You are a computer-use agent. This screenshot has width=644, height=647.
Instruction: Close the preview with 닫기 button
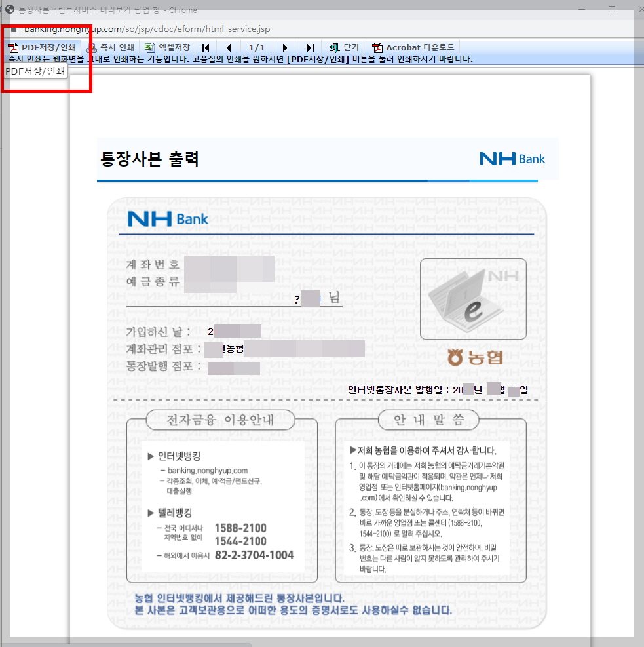click(x=344, y=47)
